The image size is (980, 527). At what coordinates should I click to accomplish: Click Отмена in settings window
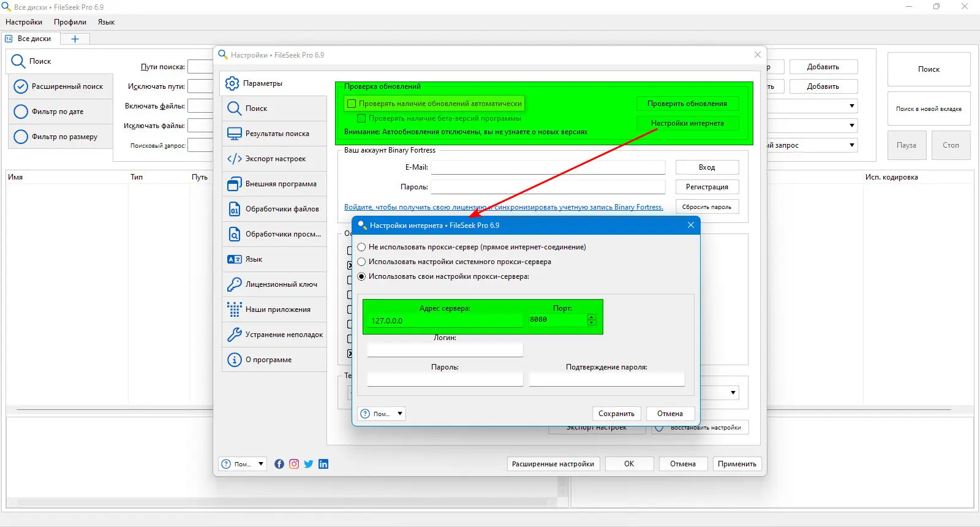coord(683,464)
